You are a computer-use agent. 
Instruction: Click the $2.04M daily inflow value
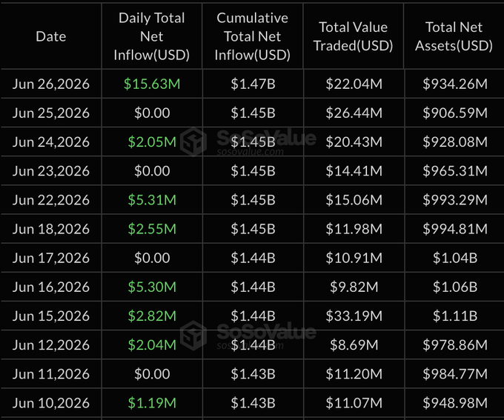pyautogui.click(x=152, y=344)
